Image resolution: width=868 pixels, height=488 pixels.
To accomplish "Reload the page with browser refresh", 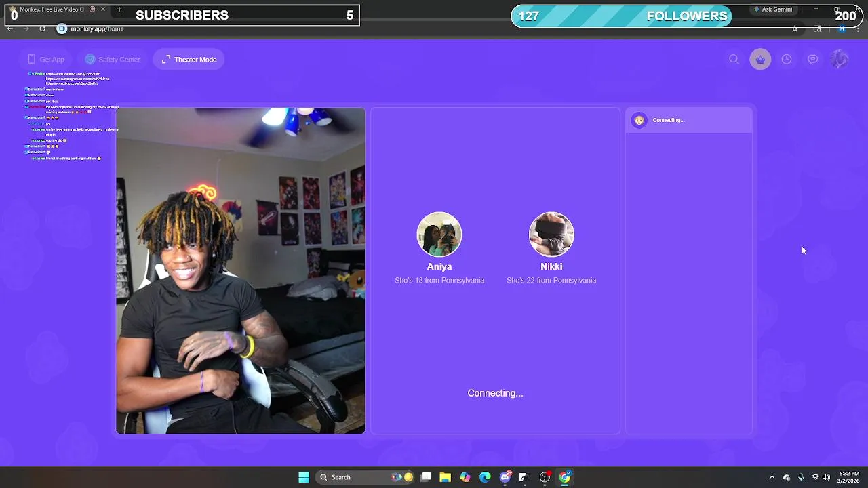I will click(42, 28).
